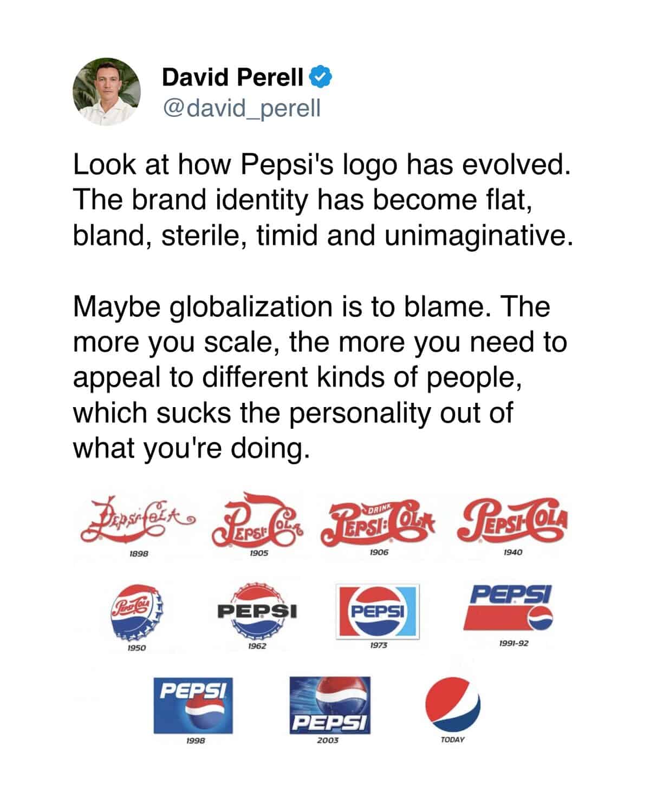Click today's minimalist Pepsi globe
Viewport: 650px width, 812px height.
(453, 703)
